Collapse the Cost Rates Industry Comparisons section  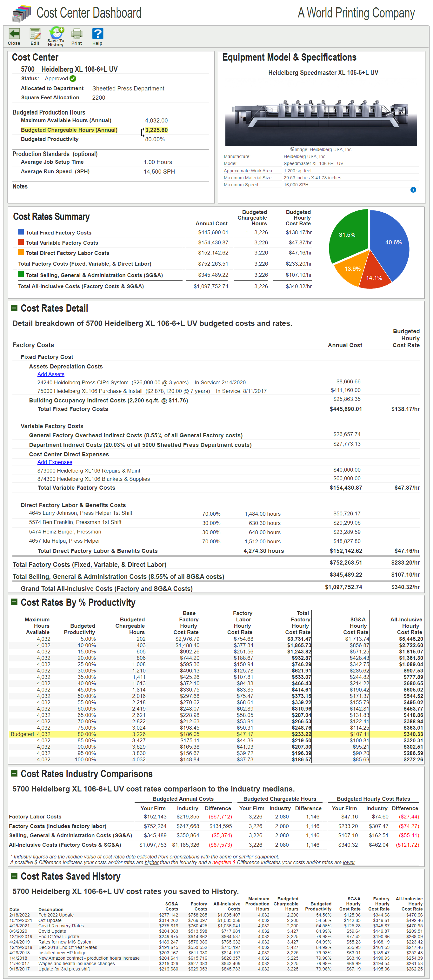click(x=14, y=773)
